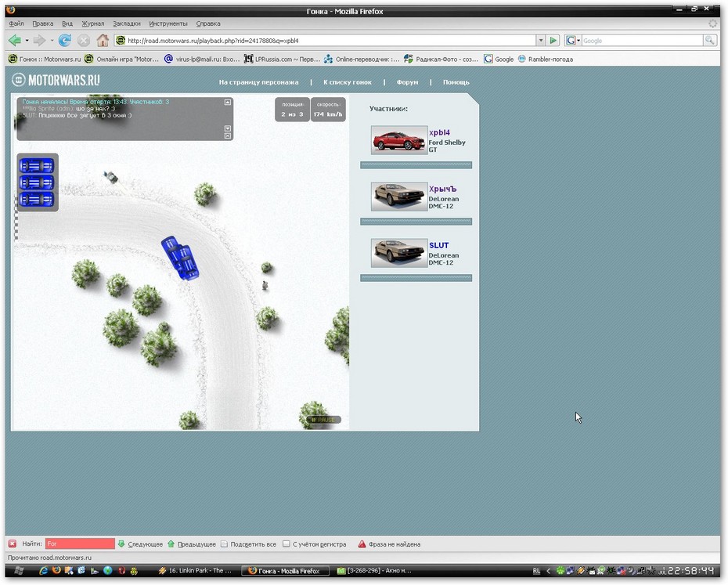Open the Файл menu
The image size is (728, 585).
point(16,23)
